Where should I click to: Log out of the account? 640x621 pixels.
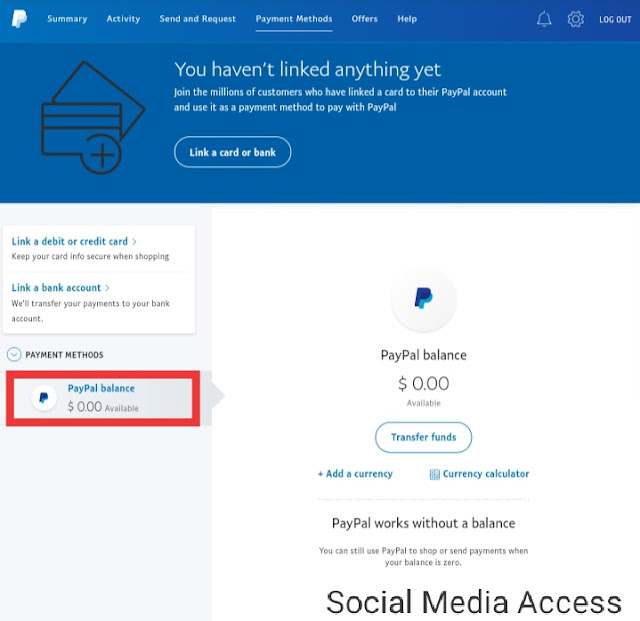coord(615,20)
